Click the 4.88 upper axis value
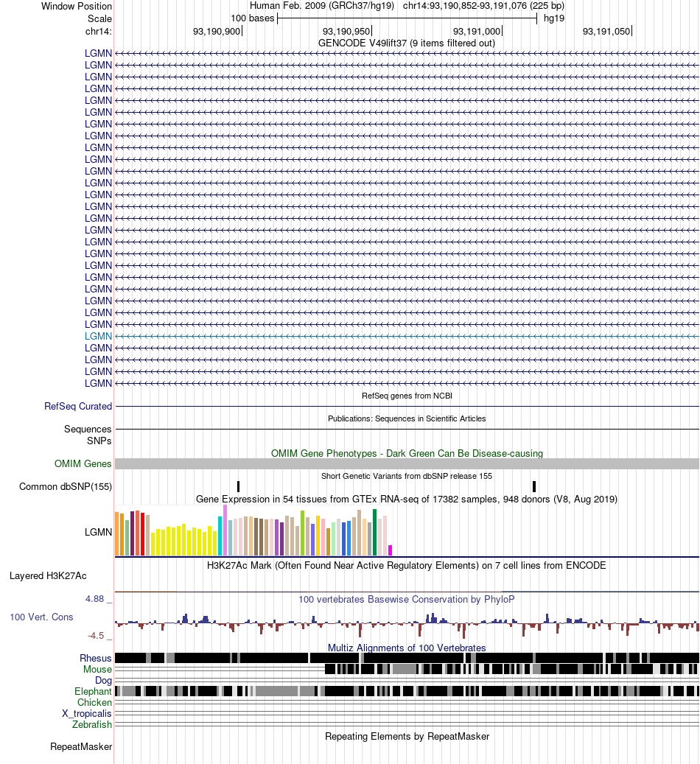The image size is (700, 764). [94, 599]
